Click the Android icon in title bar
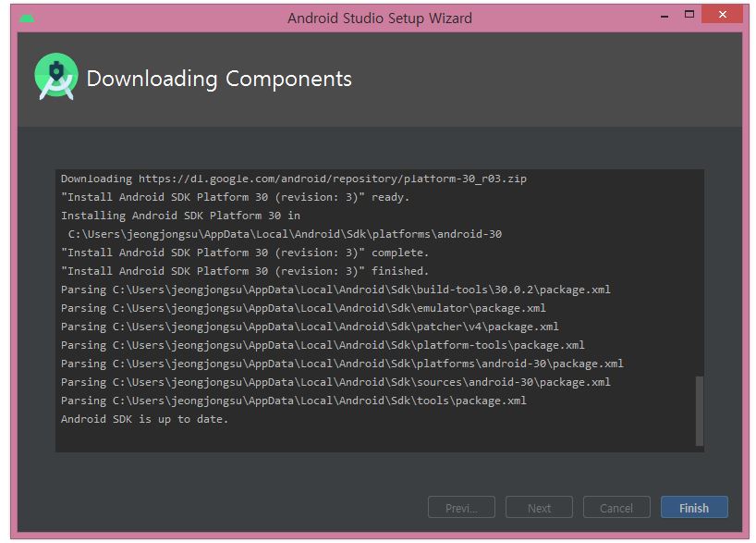This screenshot has width=756, height=543. click(x=27, y=19)
